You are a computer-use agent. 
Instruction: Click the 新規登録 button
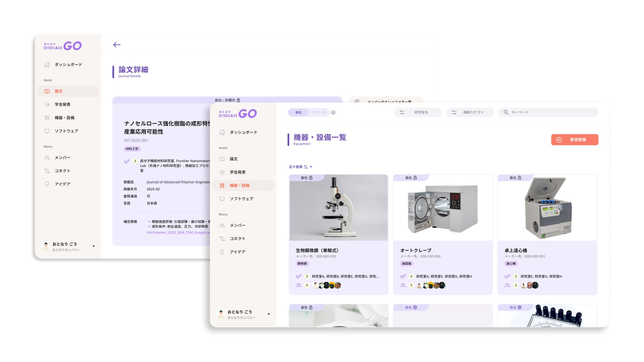click(x=574, y=140)
